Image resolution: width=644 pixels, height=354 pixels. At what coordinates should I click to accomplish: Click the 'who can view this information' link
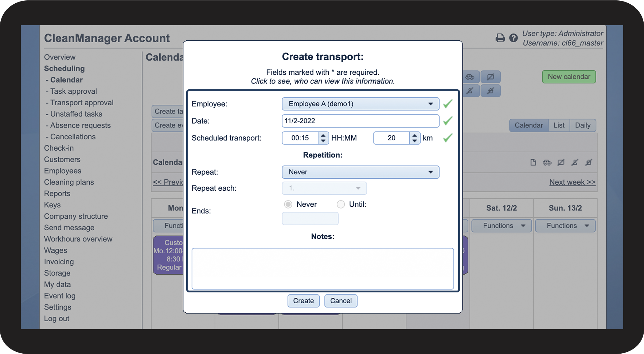pos(323,81)
